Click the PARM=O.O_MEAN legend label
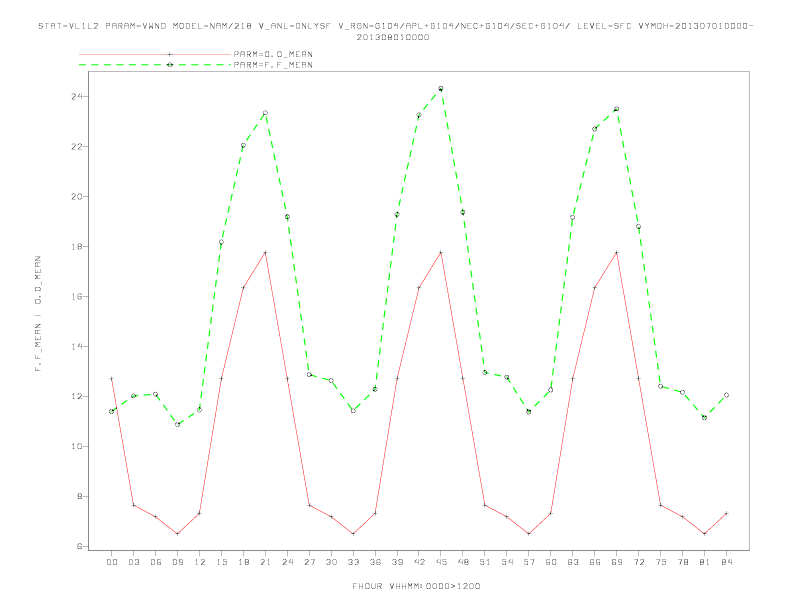 click(x=273, y=54)
